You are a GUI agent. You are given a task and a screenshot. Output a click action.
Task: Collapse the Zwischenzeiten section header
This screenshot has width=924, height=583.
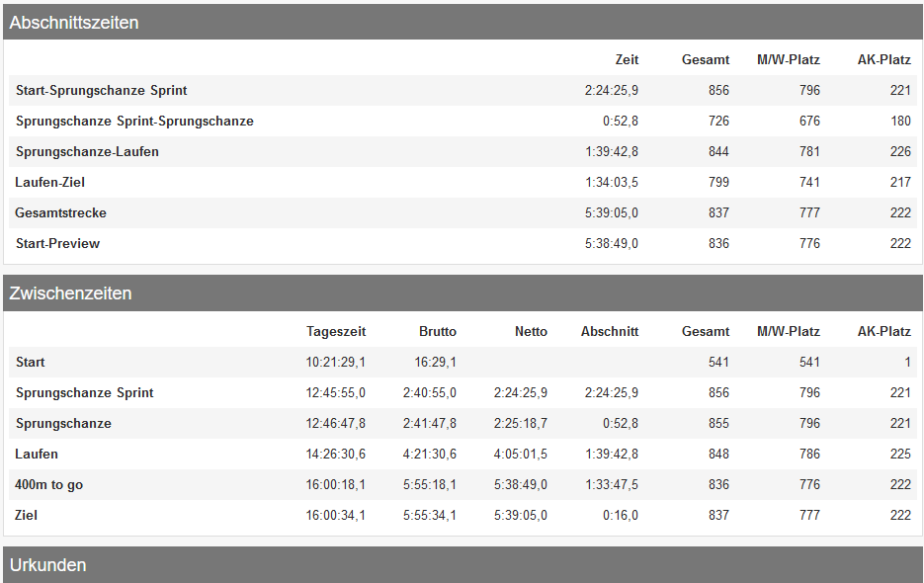71,293
